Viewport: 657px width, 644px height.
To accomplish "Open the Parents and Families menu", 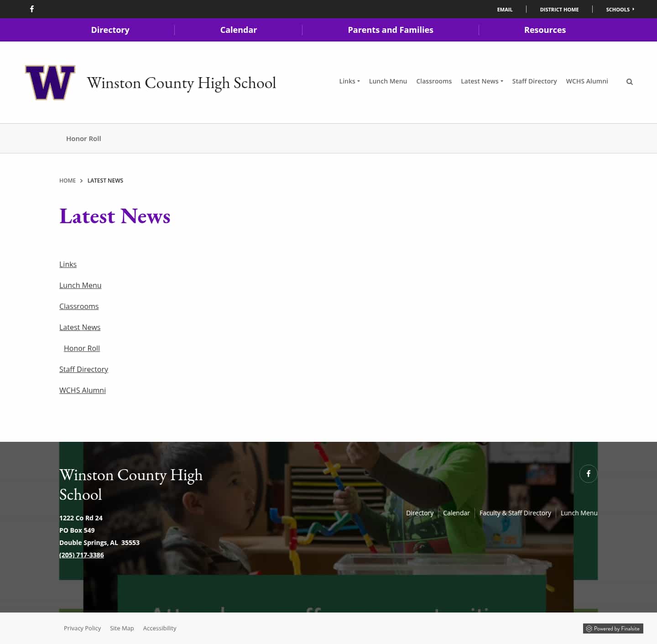I will (390, 30).
